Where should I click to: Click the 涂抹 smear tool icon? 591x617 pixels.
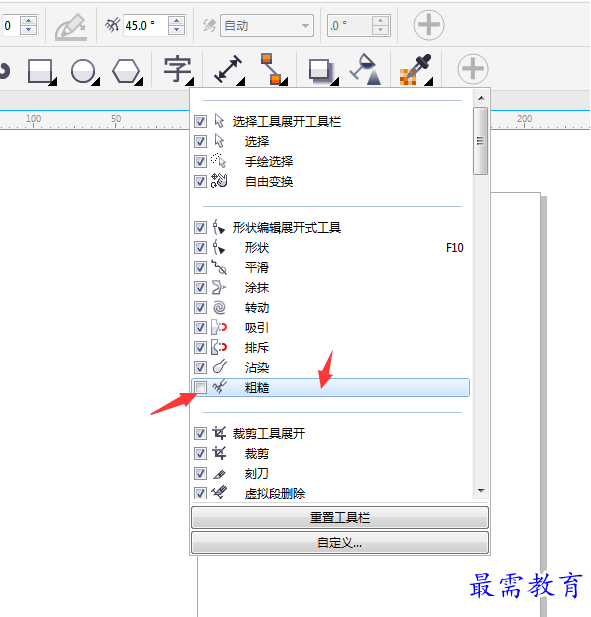click(219, 287)
